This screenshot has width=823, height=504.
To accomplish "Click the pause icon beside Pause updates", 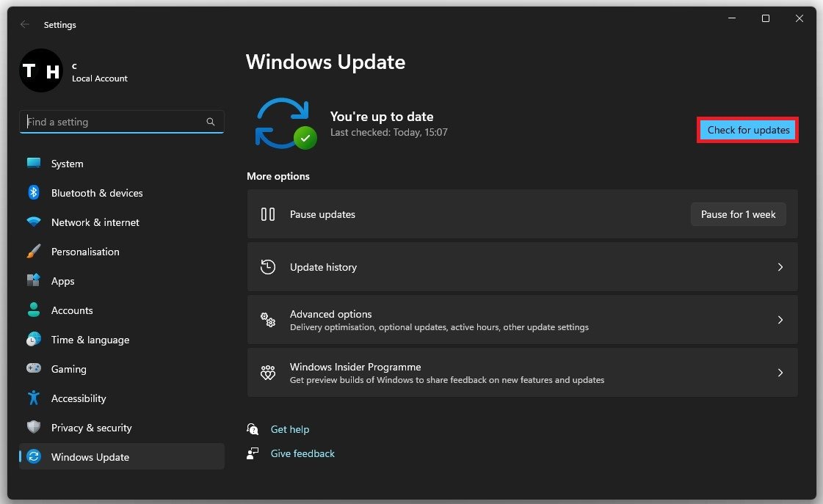I will point(268,214).
